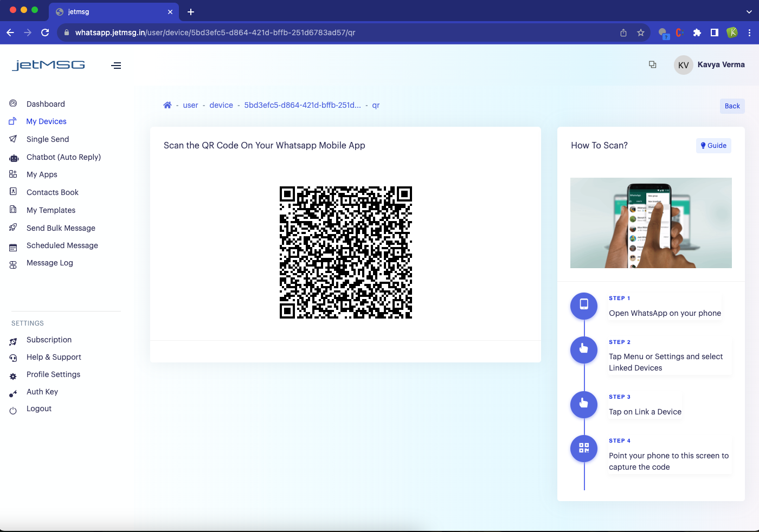This screenshot has width=759, height=532.
Task: Click the Logout power icon
Action: (13, 411)
